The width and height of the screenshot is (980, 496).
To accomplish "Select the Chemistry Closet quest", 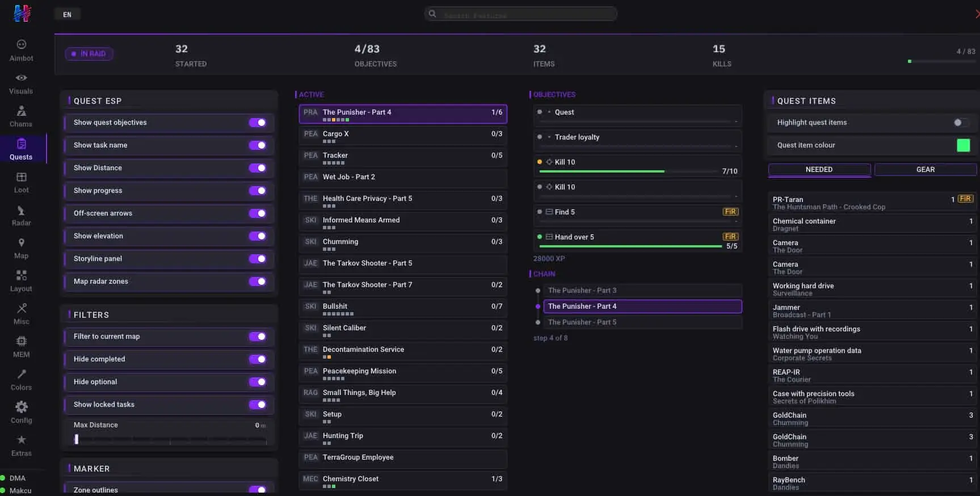I will click(x=403, y=481).
